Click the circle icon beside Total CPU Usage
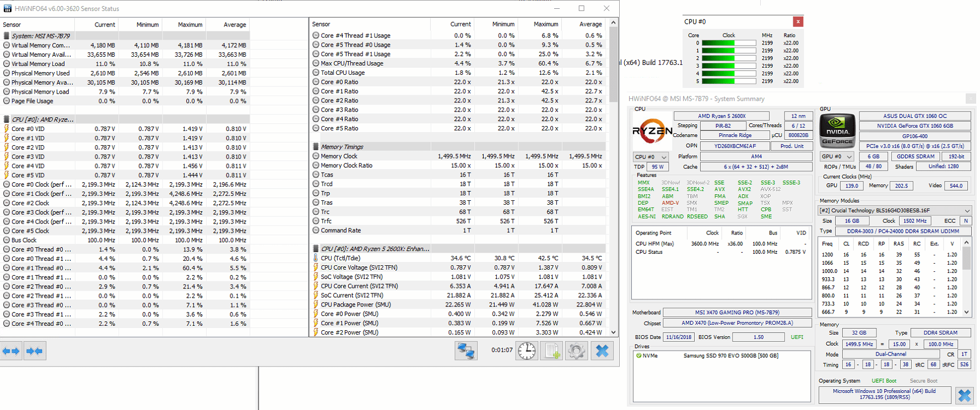980x410 pixels. [x=316, y=73]
